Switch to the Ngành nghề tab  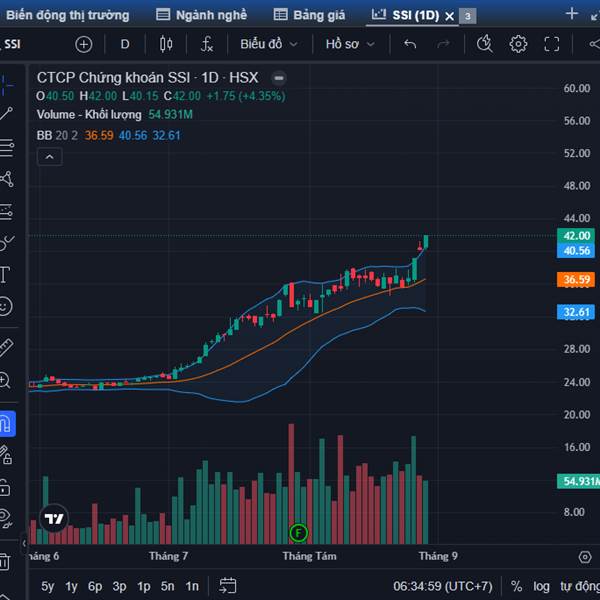[202, 15]
